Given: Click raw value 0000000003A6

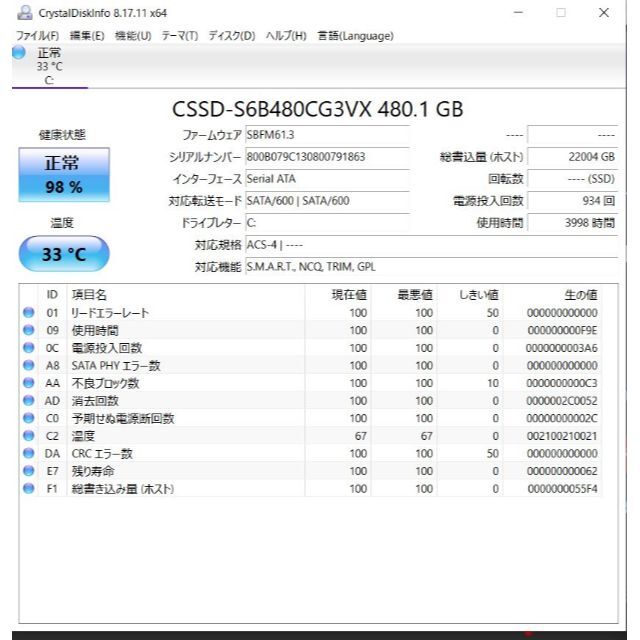Looking at the screenshot, I should pyautogui.click(x=562, y=348).
